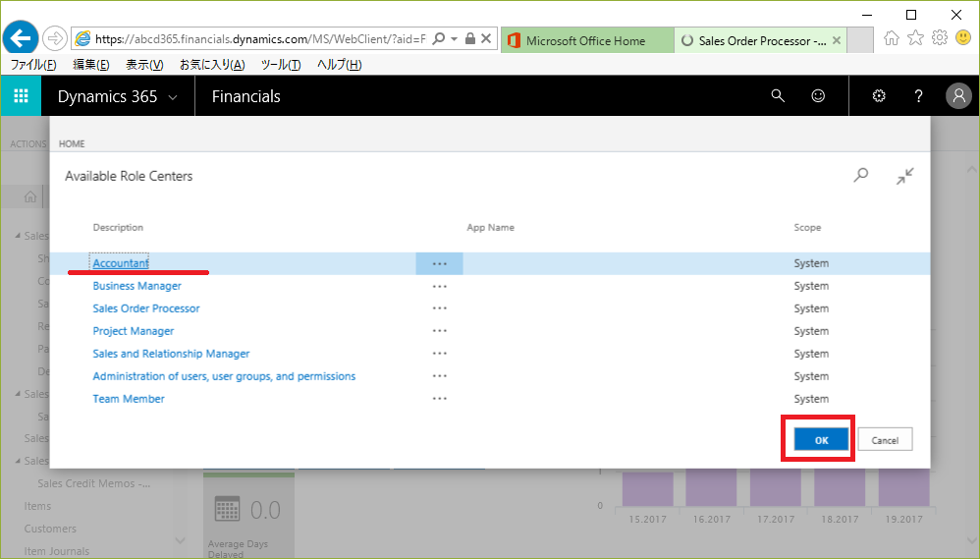Image resolution: width=980 pixels, height=559 pixels.
Task: Open the 表示(V) menu
Action: [x=144, y=65]
